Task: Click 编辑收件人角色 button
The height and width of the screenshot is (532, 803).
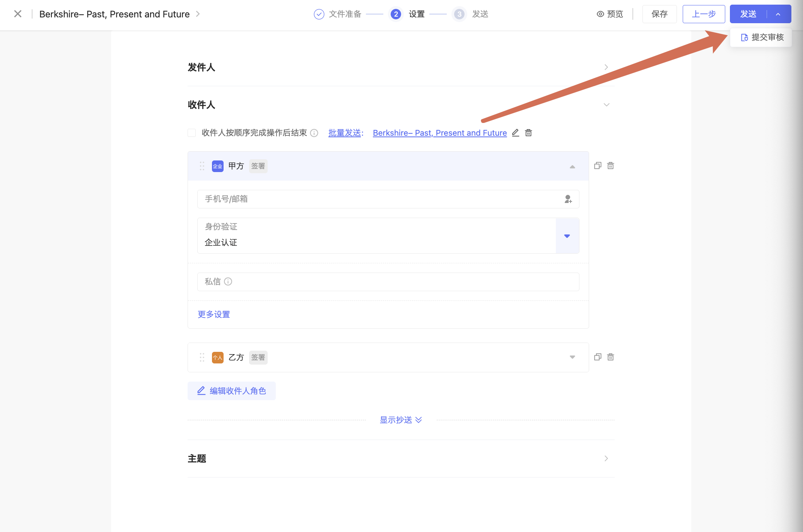Action: tap(231, 391)
